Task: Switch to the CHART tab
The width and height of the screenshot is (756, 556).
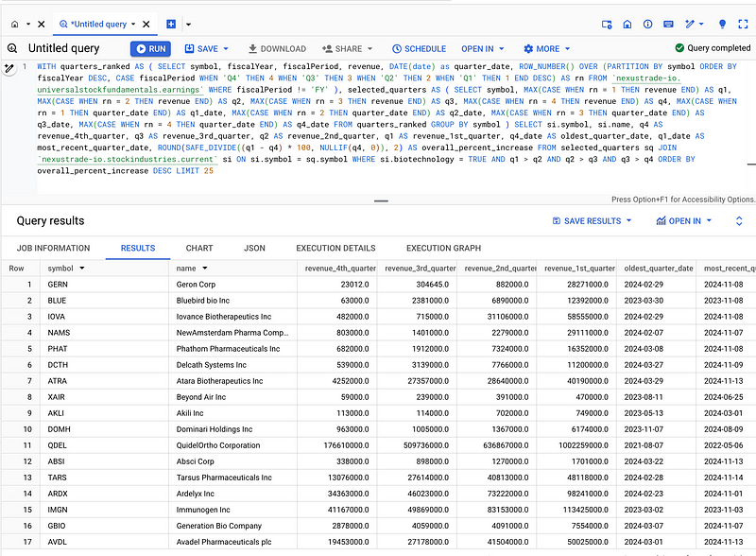Action: 199,248
